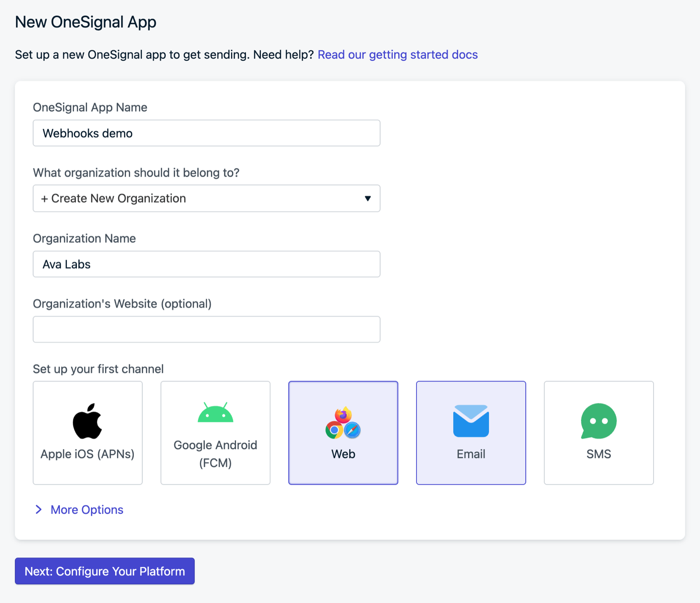The height and width of the screenshot is (603, 700).
Task: Click the blue envelope Email icon
Action: [x=471, y=421]
